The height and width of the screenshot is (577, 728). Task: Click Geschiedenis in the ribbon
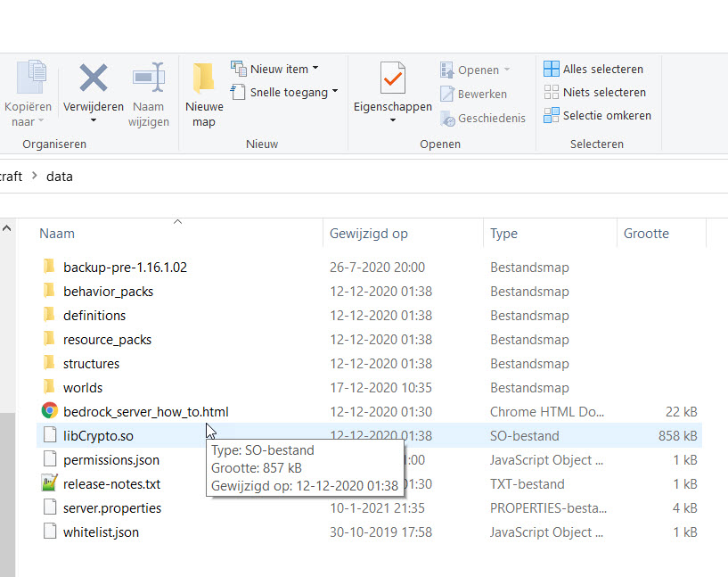[x=482, y=118]
